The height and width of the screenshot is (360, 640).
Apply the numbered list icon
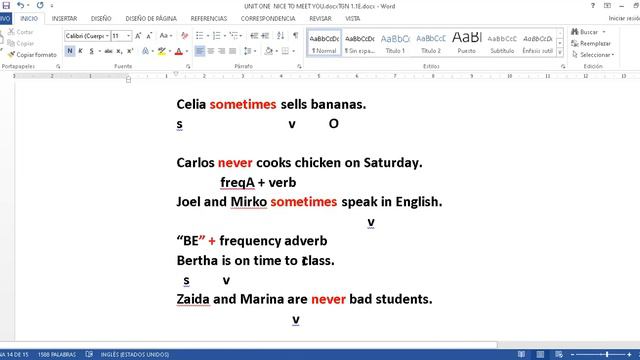coord(217,36)
